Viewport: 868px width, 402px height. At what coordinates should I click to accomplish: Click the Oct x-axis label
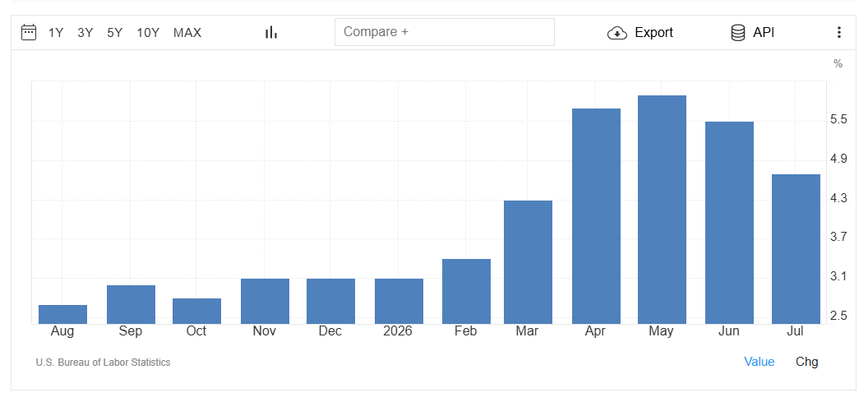coord(196,331)
